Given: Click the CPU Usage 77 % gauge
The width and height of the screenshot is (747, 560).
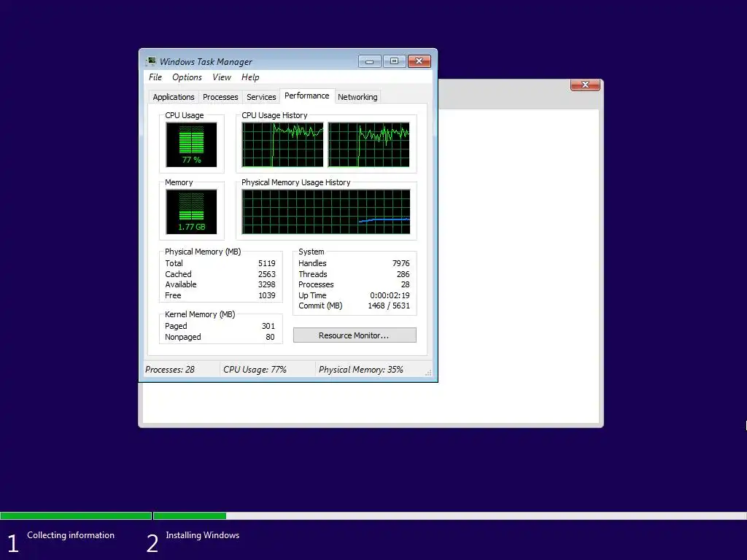Looking at the screenshot, I should pos(191,145).
